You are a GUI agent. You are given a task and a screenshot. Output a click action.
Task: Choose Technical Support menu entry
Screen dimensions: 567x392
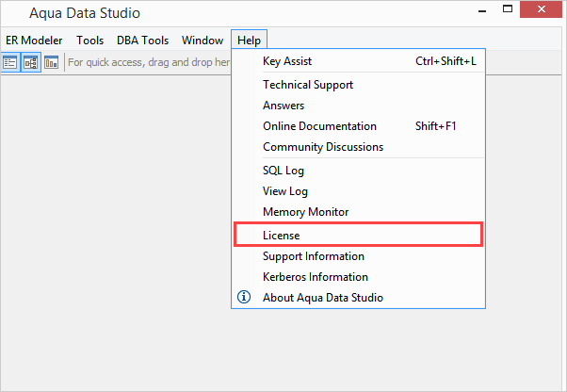308,85
